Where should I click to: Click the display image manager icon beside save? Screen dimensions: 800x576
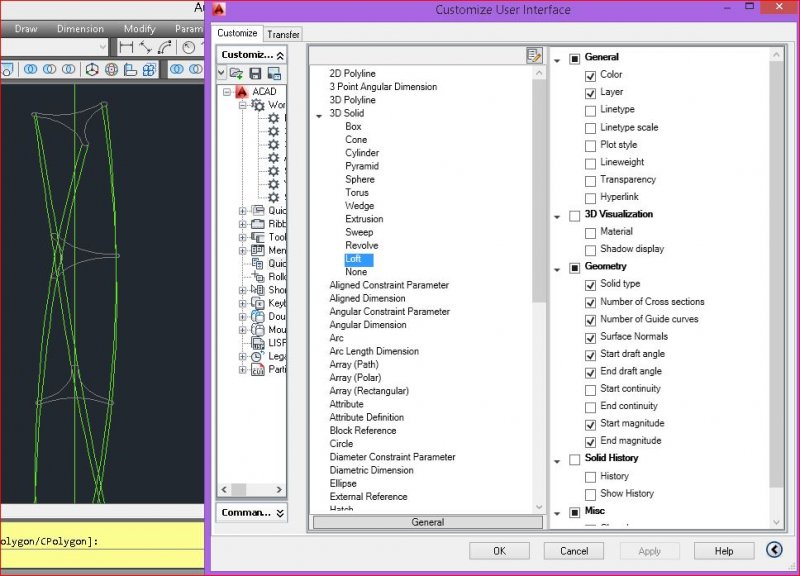[x=274, y=73]
